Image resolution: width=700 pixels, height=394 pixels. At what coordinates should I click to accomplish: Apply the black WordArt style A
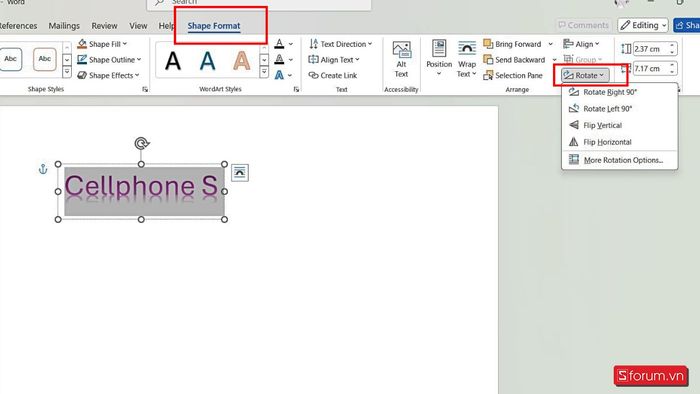pos(173,61)
